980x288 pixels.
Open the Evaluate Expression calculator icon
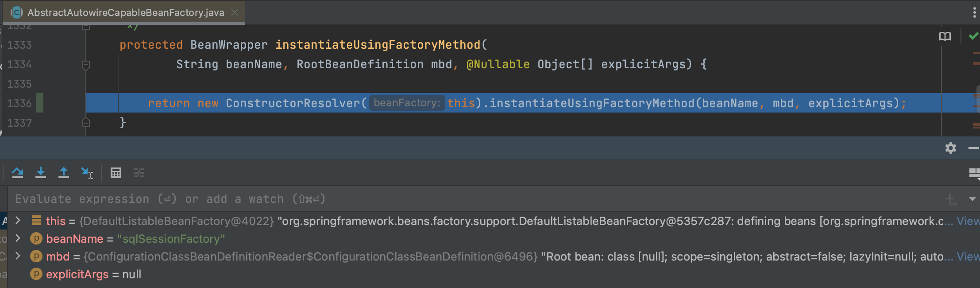(x=116, y=173)
